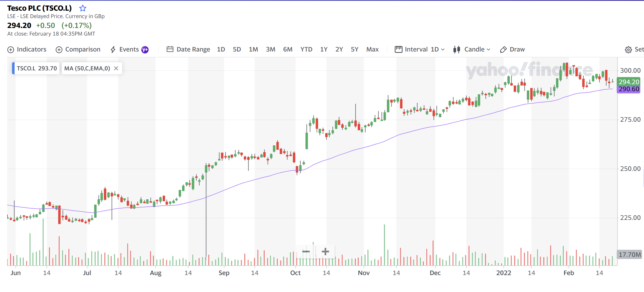Select the 5D date range
The width and height of the screenshot is (644, 292).
(x=237, y=49)
